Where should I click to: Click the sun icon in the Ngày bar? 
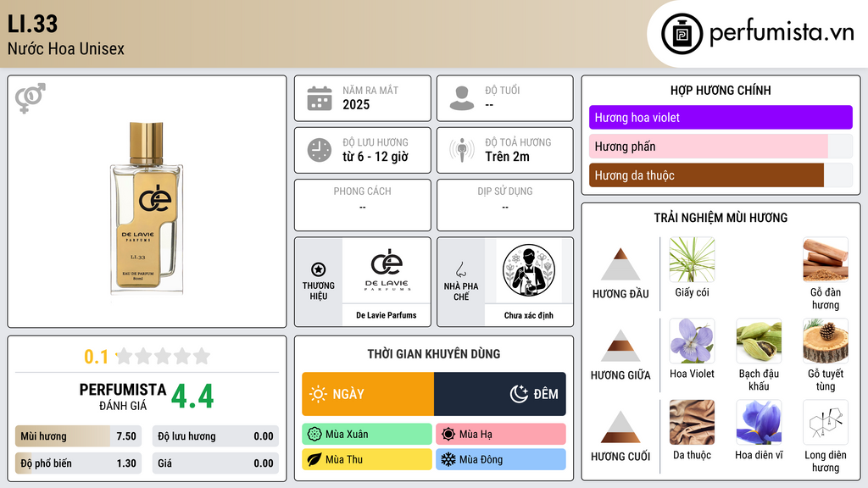318,394
